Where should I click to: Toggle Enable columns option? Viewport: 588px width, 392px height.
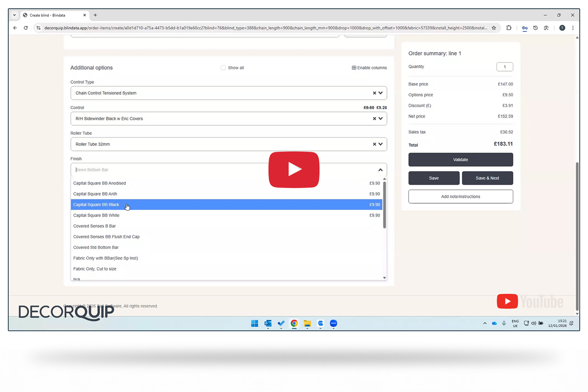click(369, 68)
